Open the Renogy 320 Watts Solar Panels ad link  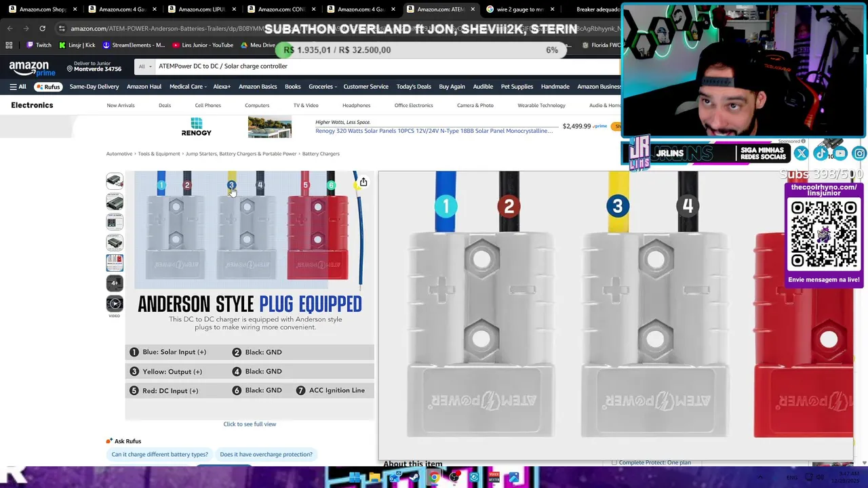click(x=434, y=130)
